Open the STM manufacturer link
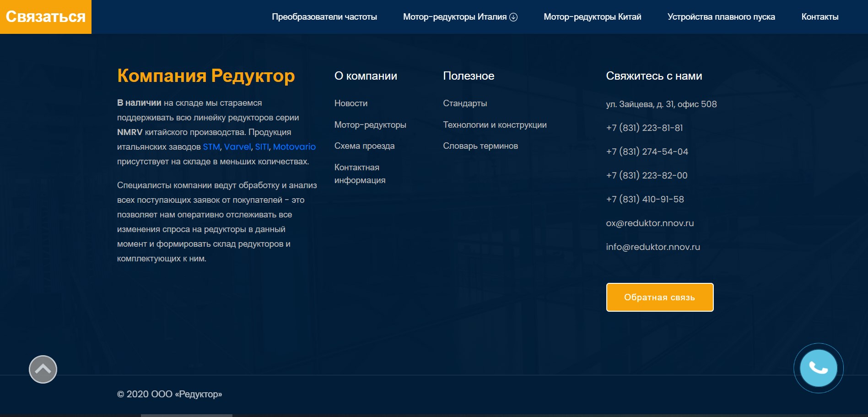Screen dimensions: 868x417 click(211, 147)
